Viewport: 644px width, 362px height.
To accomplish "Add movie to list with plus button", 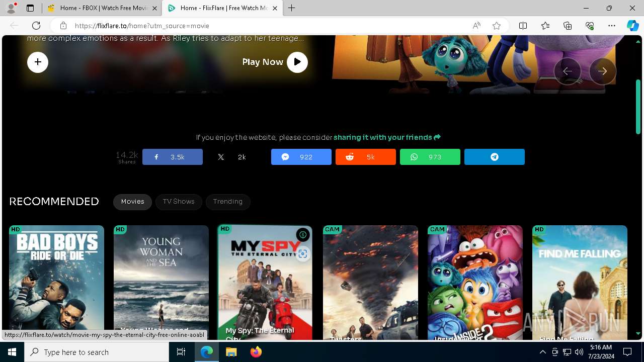I will (x=38, y=62).
